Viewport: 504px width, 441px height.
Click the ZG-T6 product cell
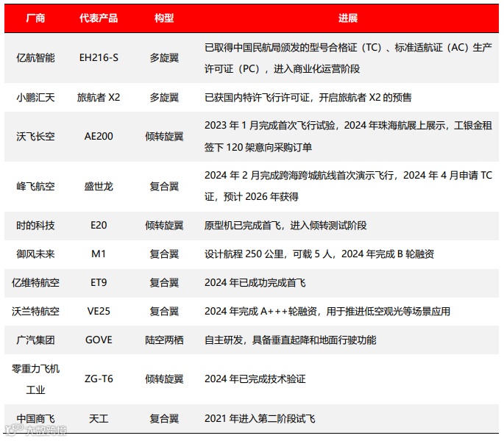99,379
